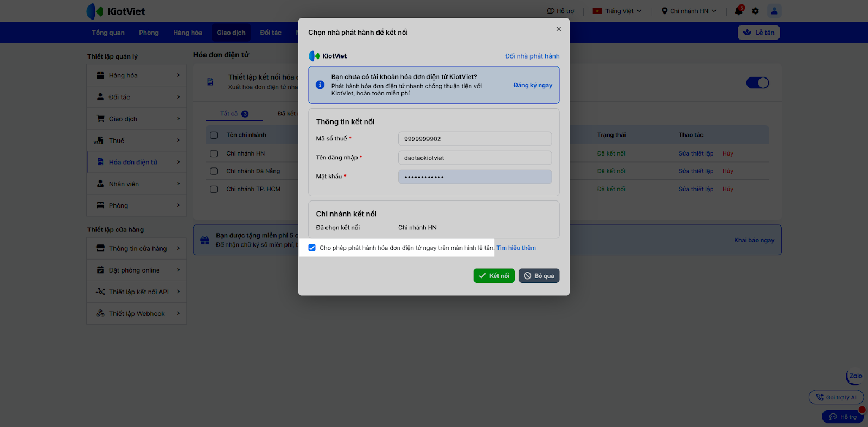Click Đổi nhà phát hành link

(532, 56)
